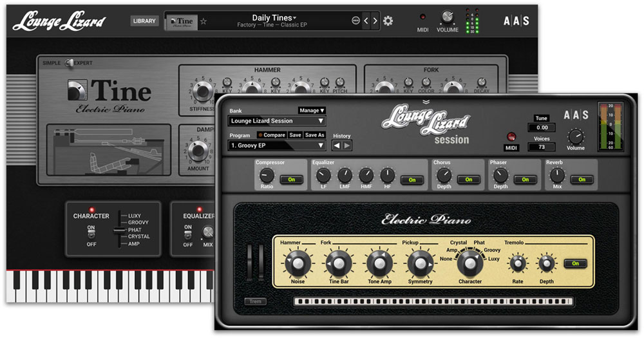Click the Hammer Noise knob
This screenshot has width=644, height=338.
(x=296, y=263)
